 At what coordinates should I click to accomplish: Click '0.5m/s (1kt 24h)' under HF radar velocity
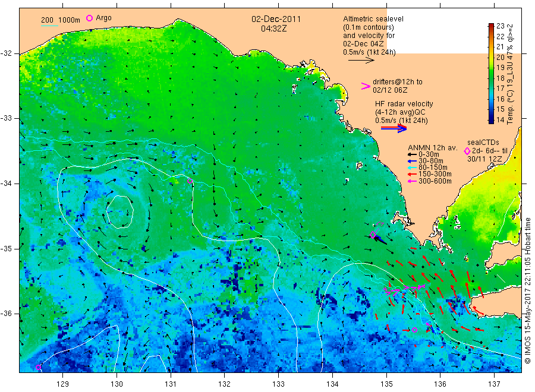coord(401,121)
